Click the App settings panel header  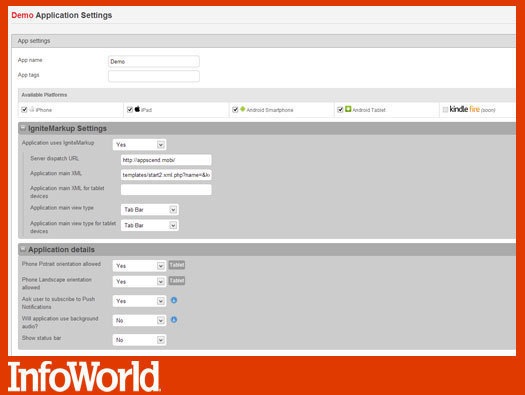[x=264, y=41]
